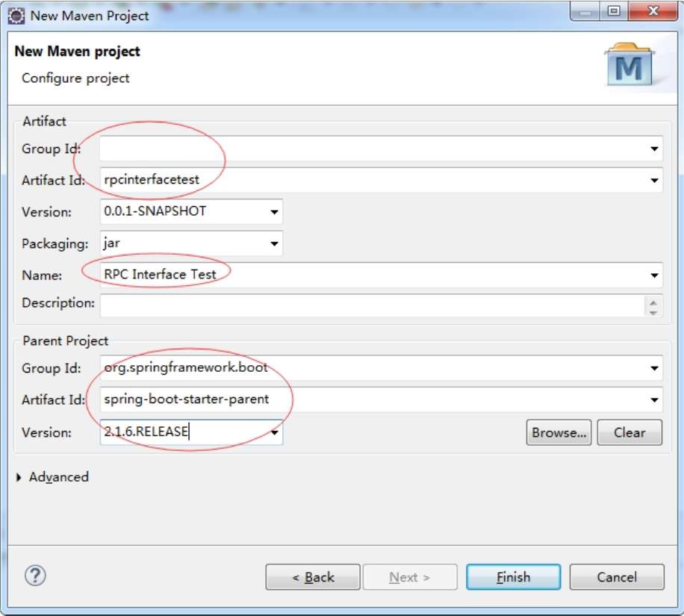This screenshot has width=684, height=616.
Task: Open the Artifact Group Id dropdown arrow
Action: click(654, 149)
